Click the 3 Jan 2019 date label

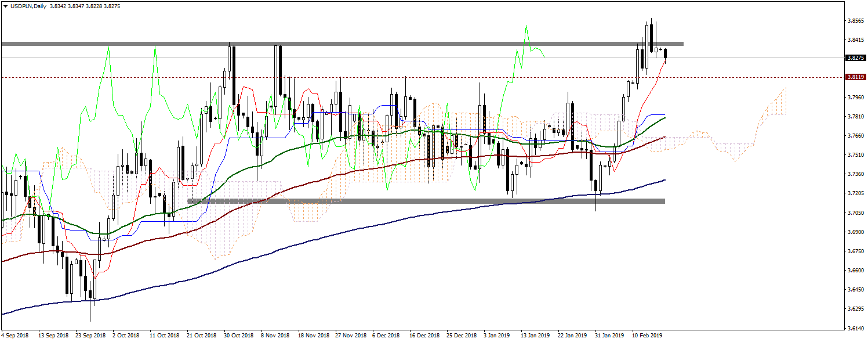click(x=496, y=336)
